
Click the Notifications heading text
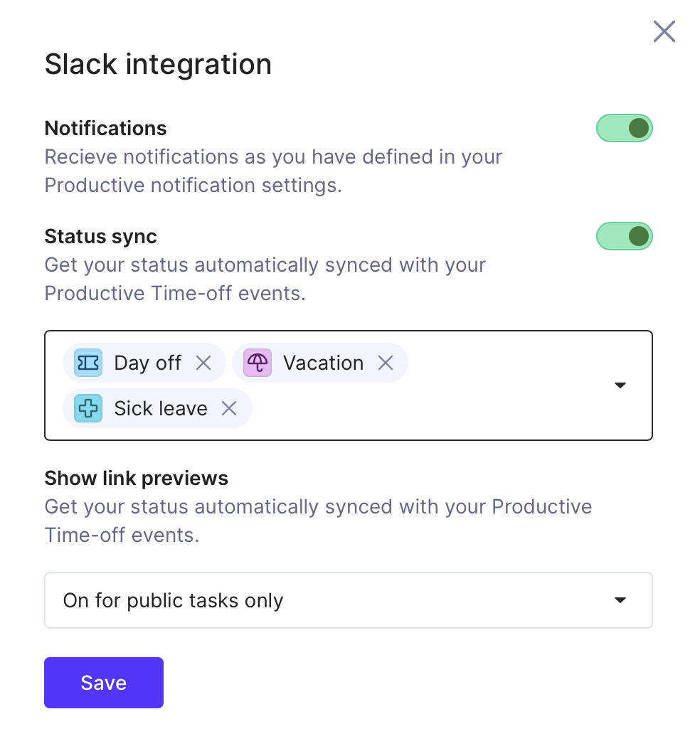point(105,128)
